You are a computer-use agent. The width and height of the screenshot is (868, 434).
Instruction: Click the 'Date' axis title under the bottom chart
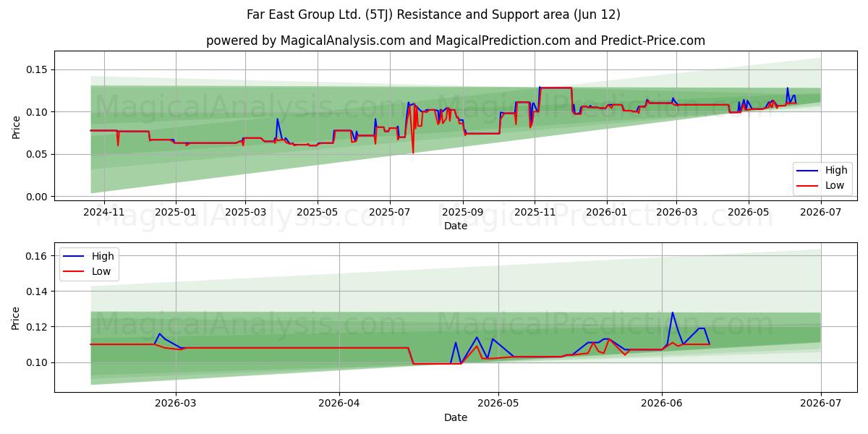pos(456,417)
